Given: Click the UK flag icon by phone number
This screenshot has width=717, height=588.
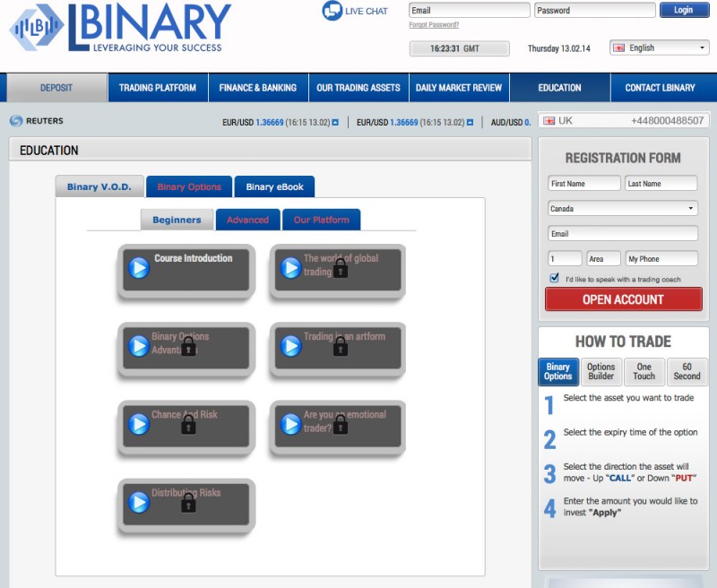Looking at the screenshot, I should pyautogui.click(x=549, y=121).
